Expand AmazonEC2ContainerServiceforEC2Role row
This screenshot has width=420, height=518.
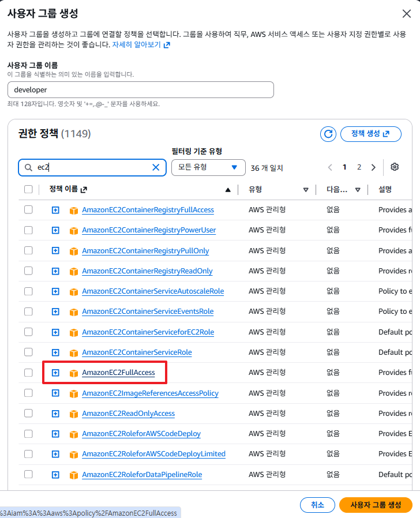click(x=55, y=332)
